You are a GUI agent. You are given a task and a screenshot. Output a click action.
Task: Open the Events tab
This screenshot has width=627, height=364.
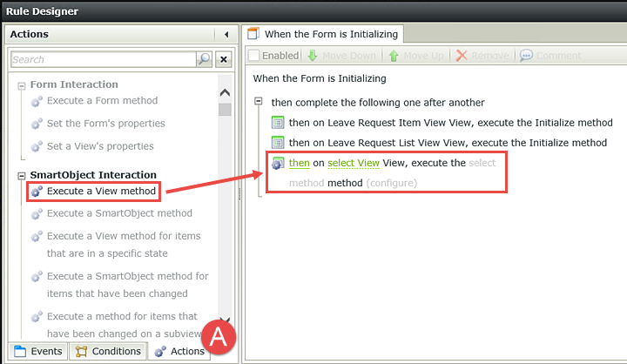(x=38, y=351)
